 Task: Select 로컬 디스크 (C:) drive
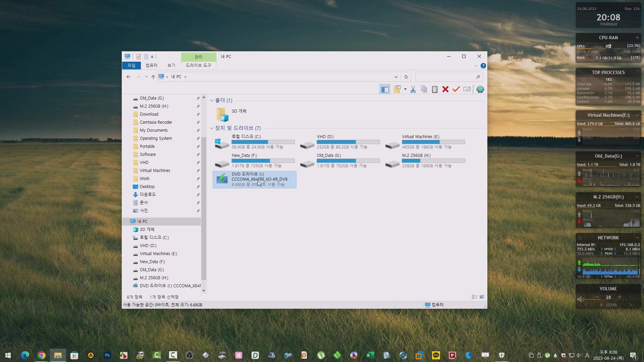pos(255,142)
